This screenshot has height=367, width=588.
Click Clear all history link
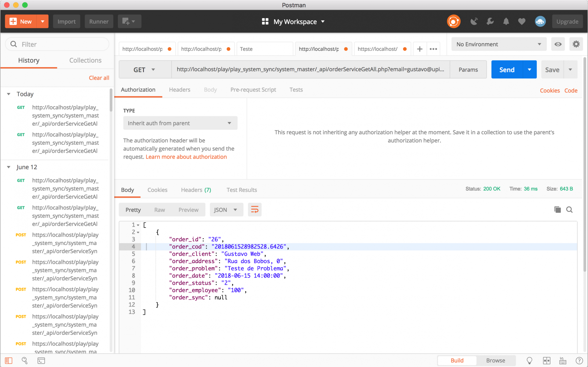[x=99, y=78]
